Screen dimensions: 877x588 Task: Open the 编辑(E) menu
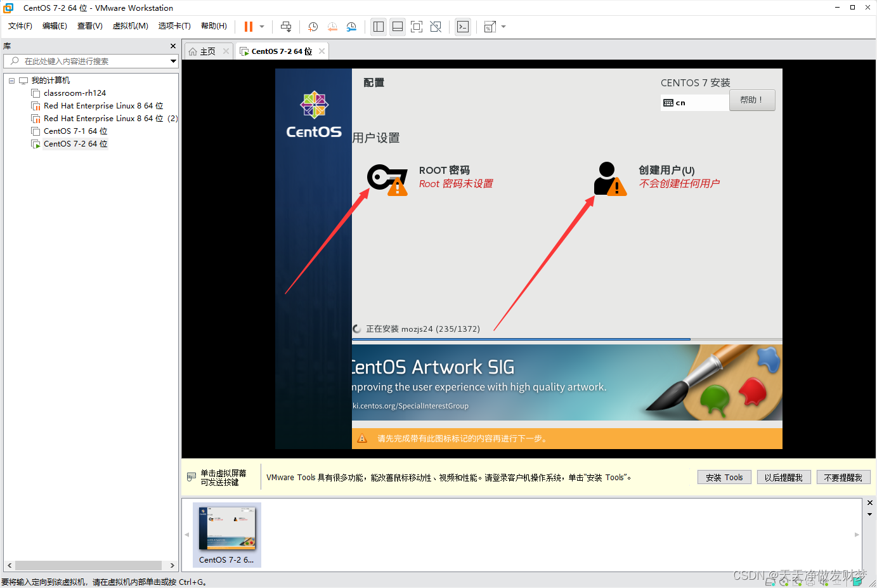point(55,26)
